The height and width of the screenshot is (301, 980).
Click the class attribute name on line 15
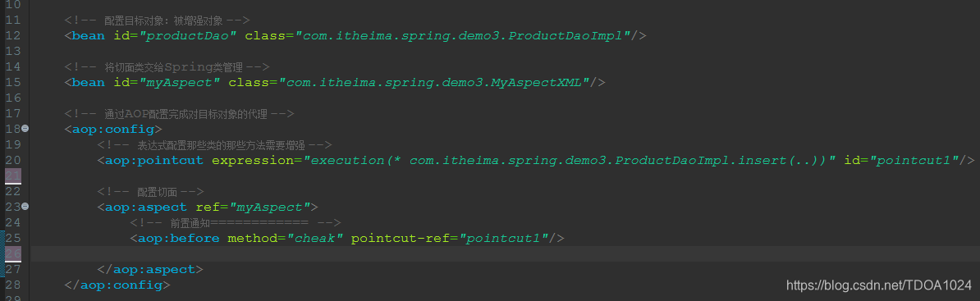[249, 83]
